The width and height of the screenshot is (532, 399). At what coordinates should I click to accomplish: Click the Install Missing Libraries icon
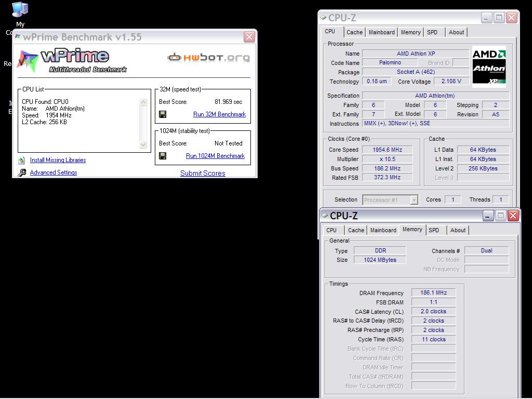[22, 160]
